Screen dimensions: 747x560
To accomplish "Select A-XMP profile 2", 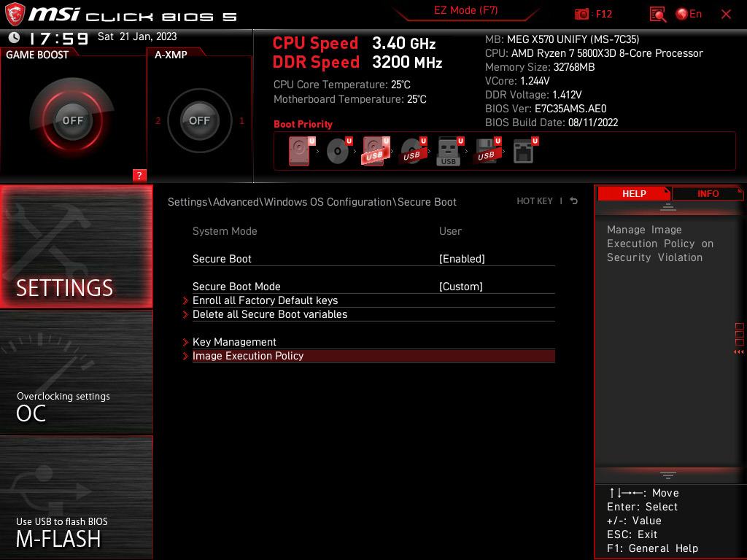I will 158,121.
